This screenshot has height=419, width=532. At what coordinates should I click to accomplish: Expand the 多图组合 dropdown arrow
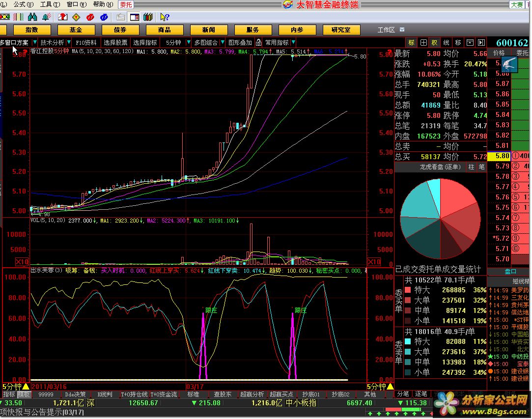coord(223,42)
